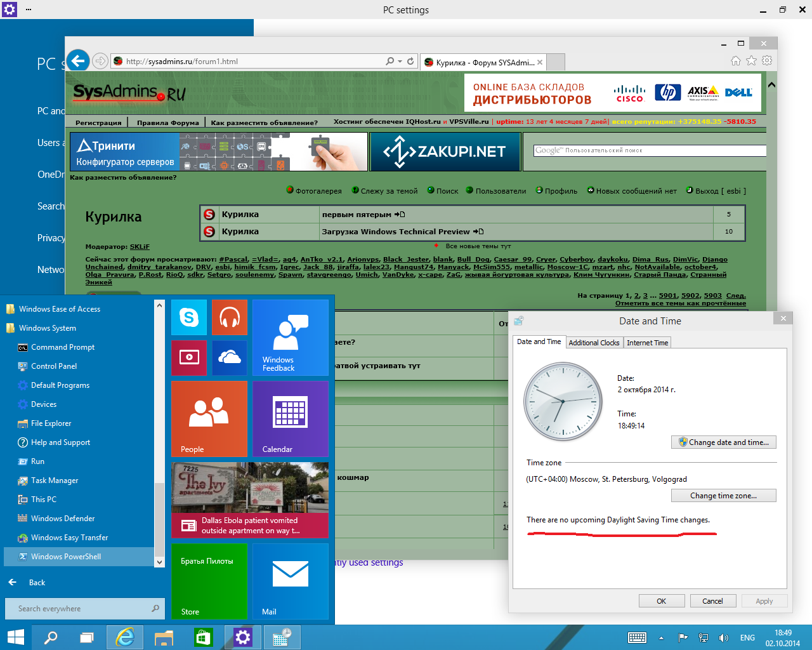Open the Calendar tile

[x=291, y=419]
